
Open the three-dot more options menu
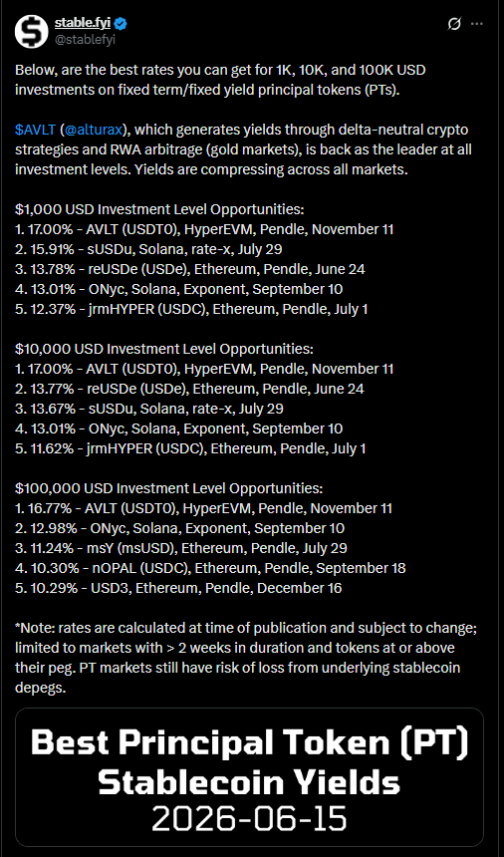click(x=477, y=24)
